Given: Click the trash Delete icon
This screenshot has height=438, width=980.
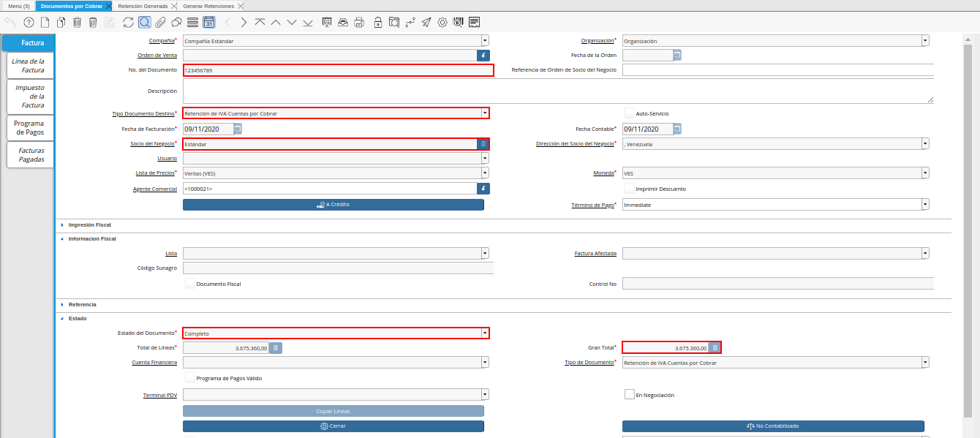Looking at the screenshot, I should pyautogui.click(x=77, y=23).
